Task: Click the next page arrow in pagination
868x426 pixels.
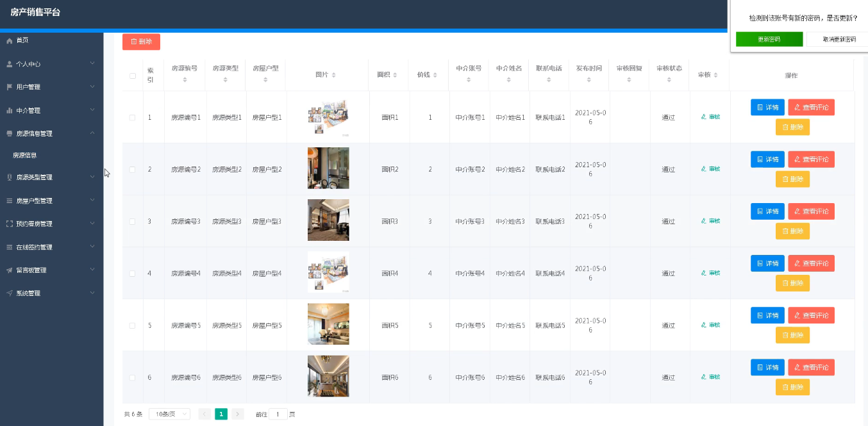Action: (x=238, y=414)
